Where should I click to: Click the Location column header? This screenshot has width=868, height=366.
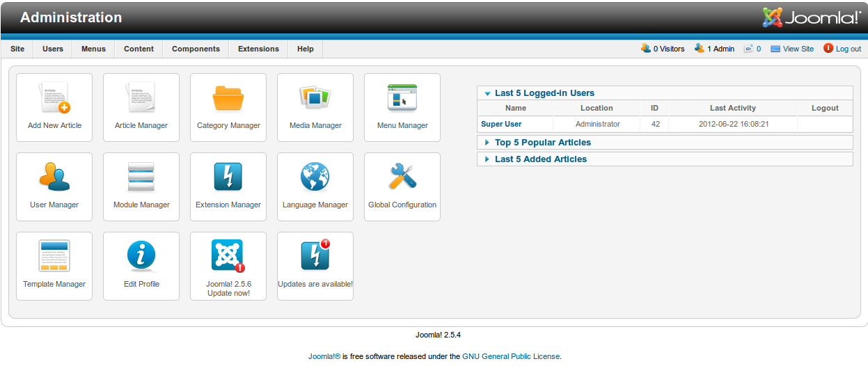pos(597,108)
